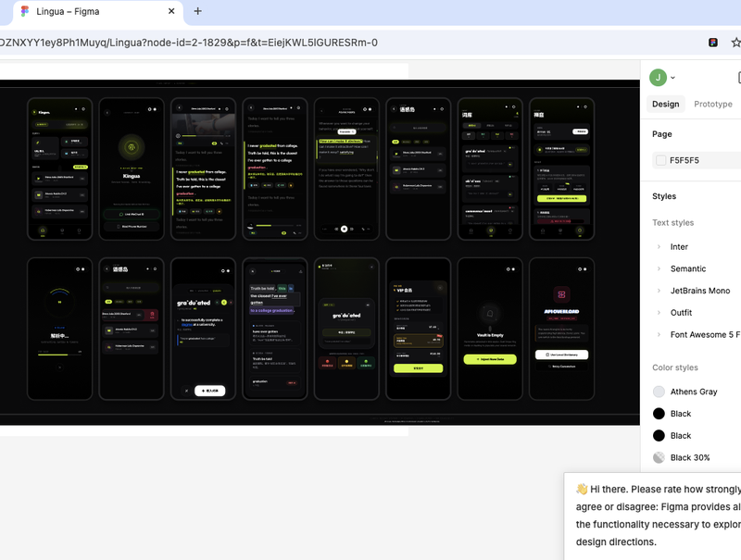741x560 pixels.
Task: Open a new browser tab
Action: point(197,11)
